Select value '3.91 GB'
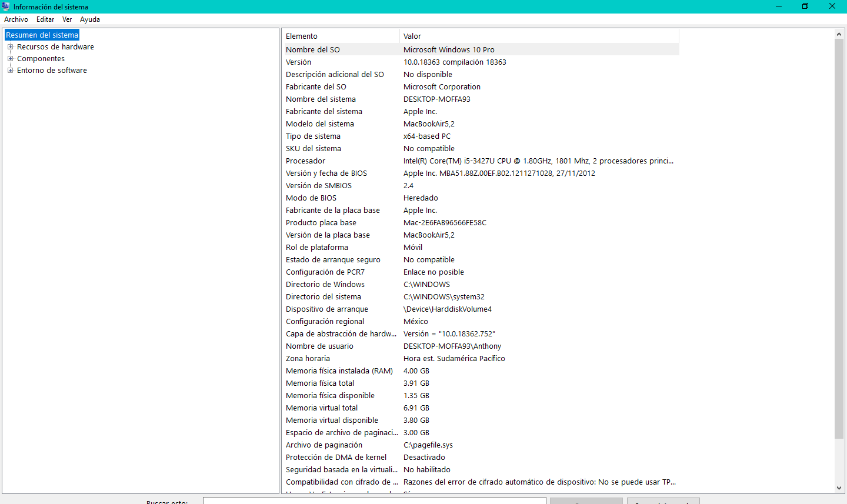Image resolution: width=847 pixels, height=504 pixels. (416, 383)
